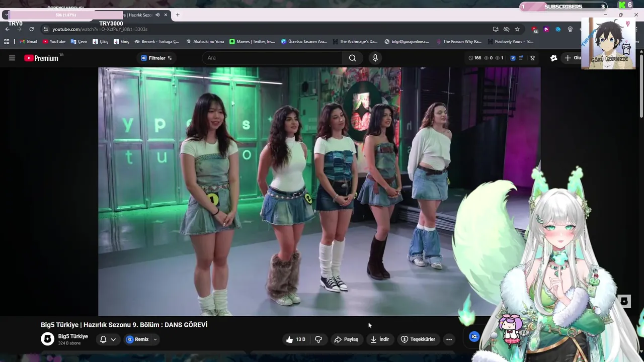Open a new browser tab with plus
The width and height of the screenshot is (644, 362).
178,15
